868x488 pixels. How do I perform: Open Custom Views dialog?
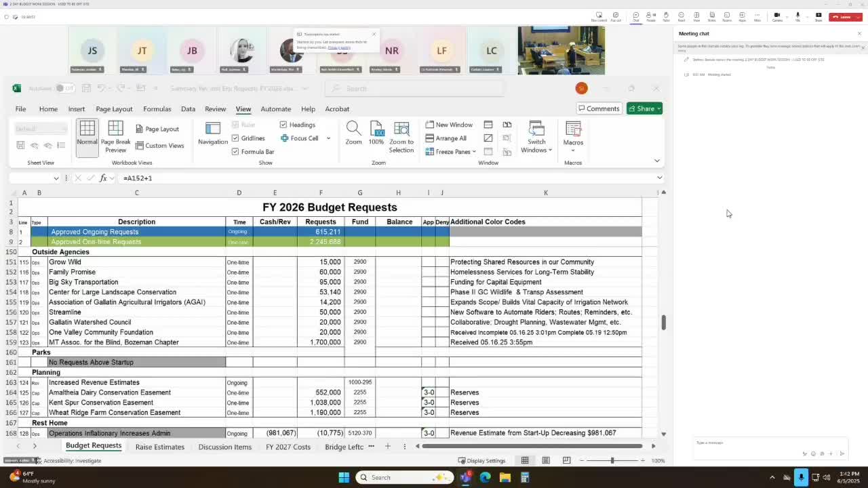pos(159,146)
